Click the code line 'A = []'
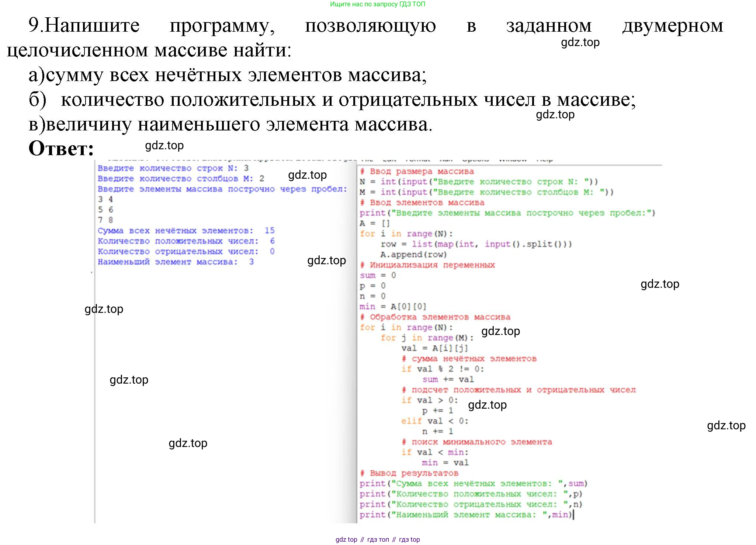756x545 pixels. [375, 223]
